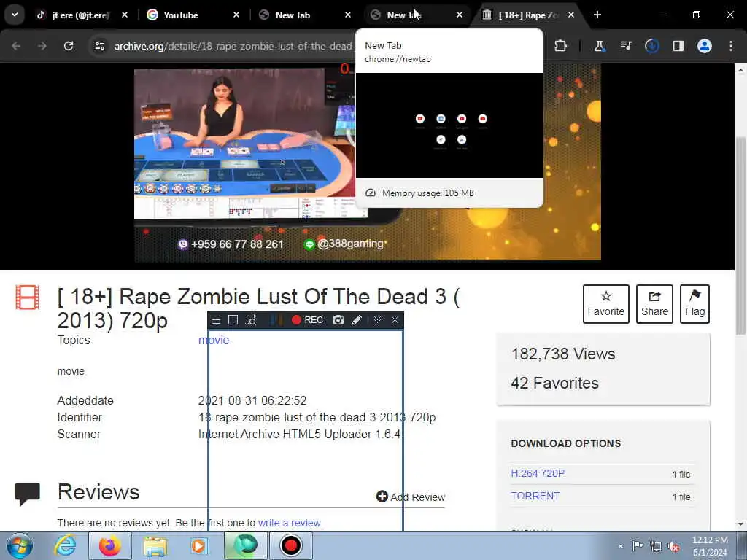Click the Addeddate value 2021-08-31 06:22:52
The image size is (747, 560).
coord(252,400)
